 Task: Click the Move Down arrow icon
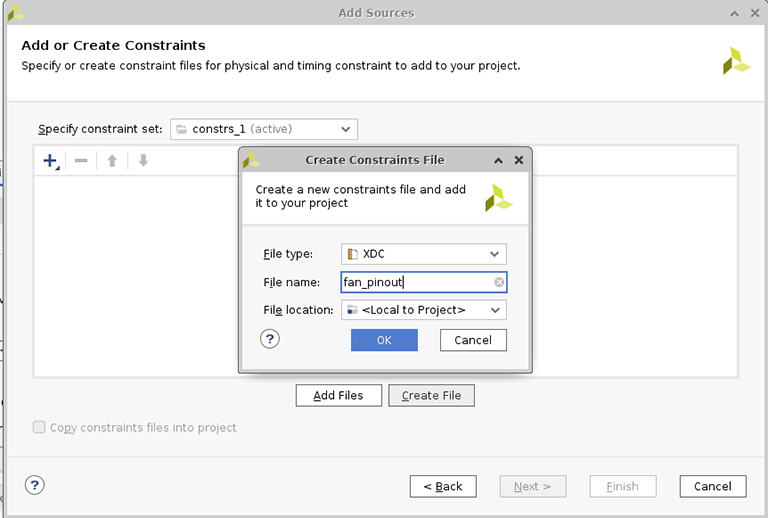(x=143, y=161)
